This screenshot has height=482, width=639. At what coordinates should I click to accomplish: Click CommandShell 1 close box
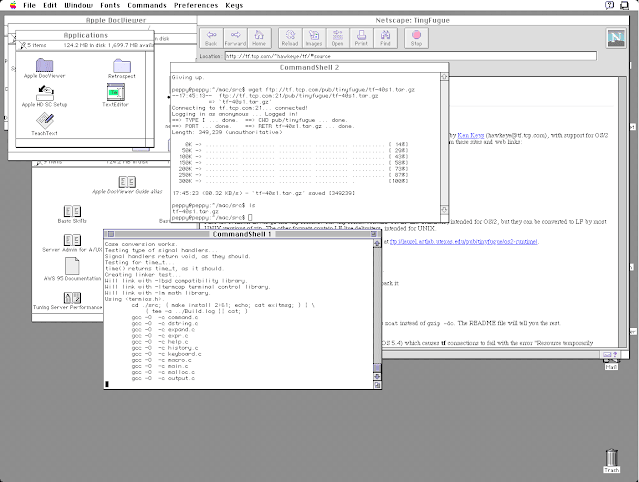click(x=111, y=234)
